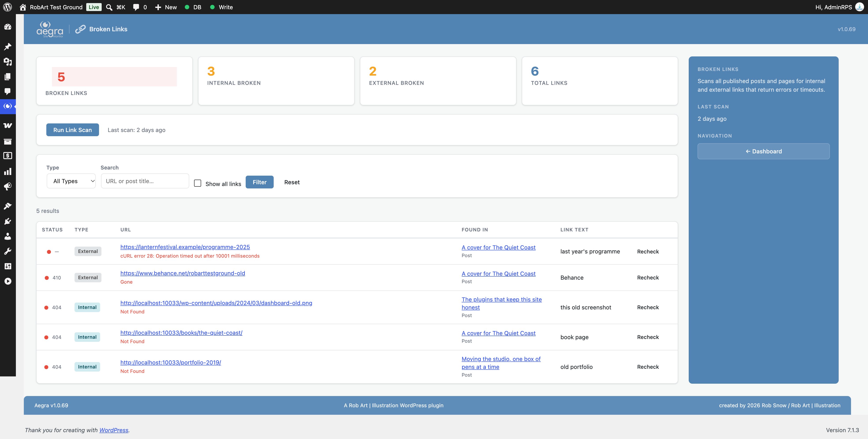Apply filters with the Filter button

(260, 182)
